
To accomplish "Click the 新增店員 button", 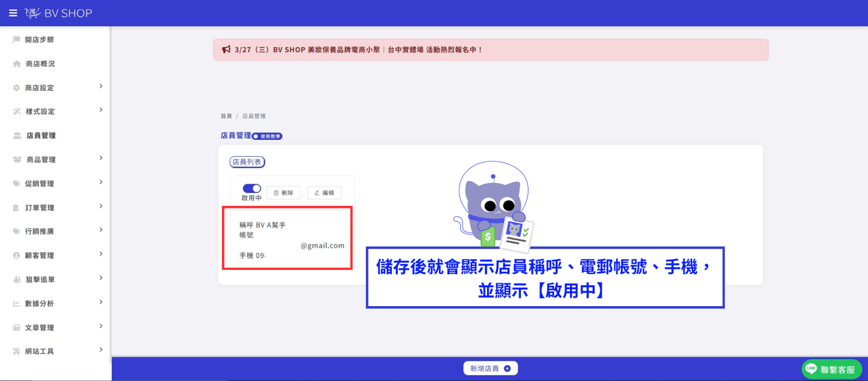I will point(491,368).
